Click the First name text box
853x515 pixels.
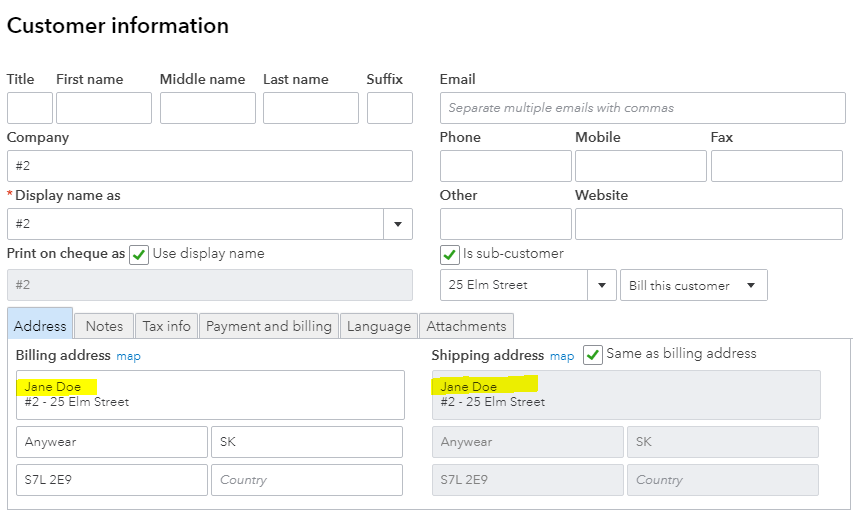point(104,108)
